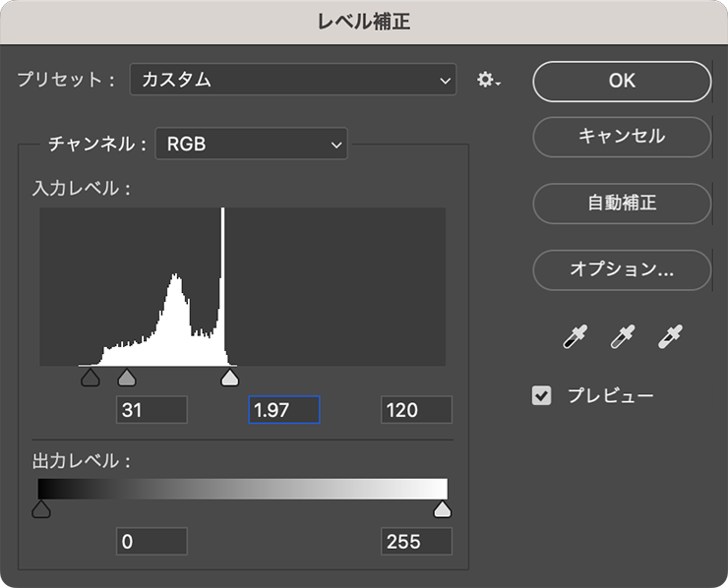Click the input shadow slider handle
This screenshot has width=728, height=588.
pyautogui.click(x=90, y=379)
